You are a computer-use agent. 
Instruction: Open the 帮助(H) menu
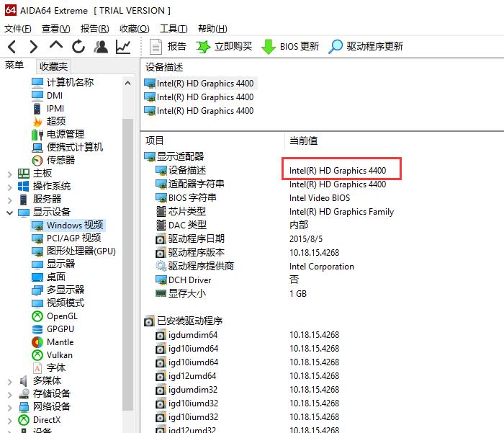(212, 29)
